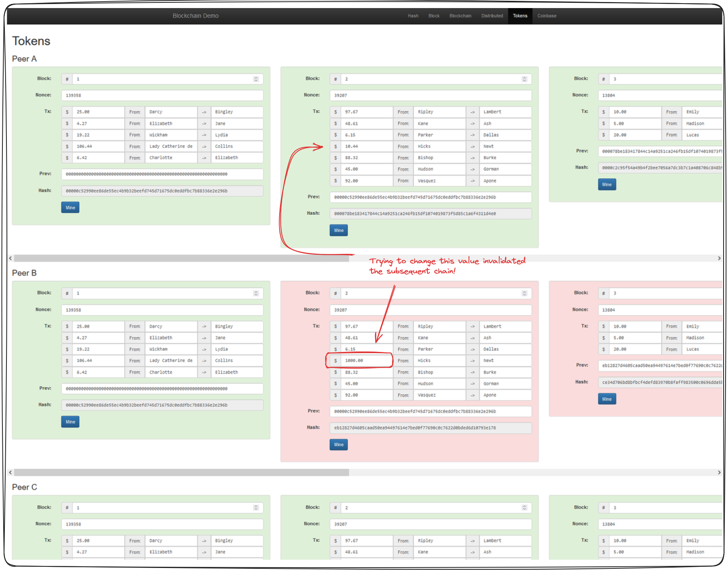Click Peer A block 2 number stepper

(x=524, y=79)
